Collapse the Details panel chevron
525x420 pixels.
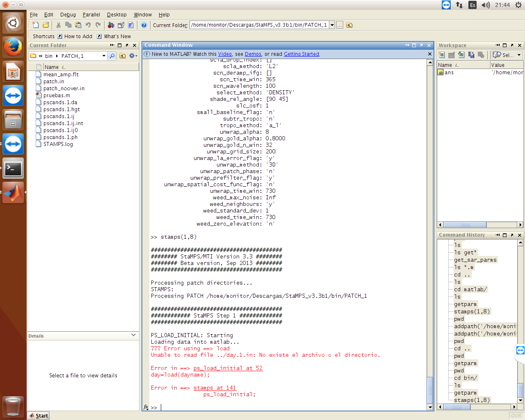coord(133,335)
